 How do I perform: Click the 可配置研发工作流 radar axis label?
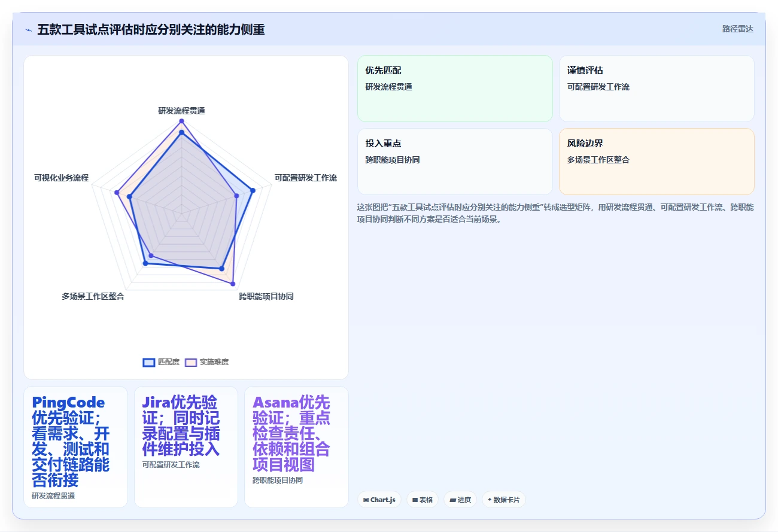[x=306, y=178]
